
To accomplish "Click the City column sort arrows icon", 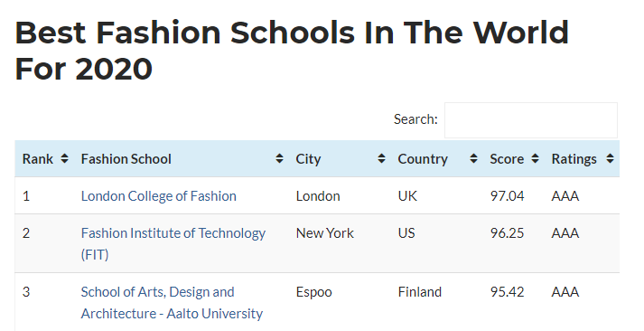I will coord(381,158).
